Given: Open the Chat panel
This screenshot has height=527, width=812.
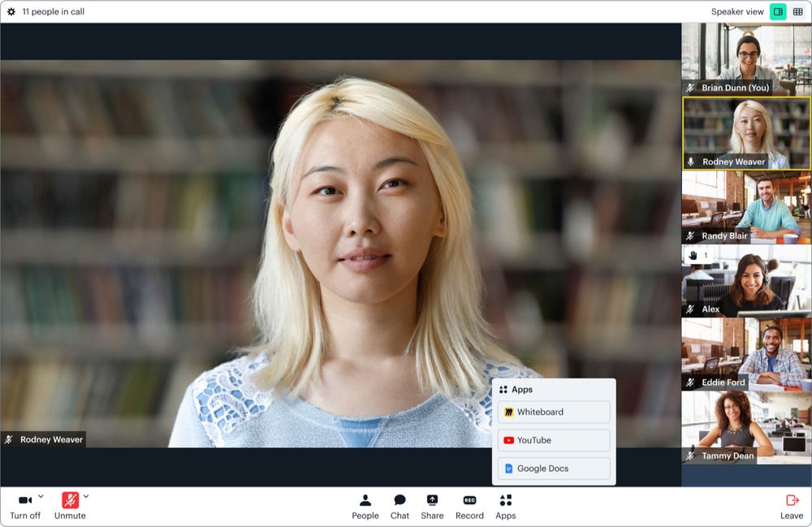Looking at the screenshot, I should [x=400, y=505].
